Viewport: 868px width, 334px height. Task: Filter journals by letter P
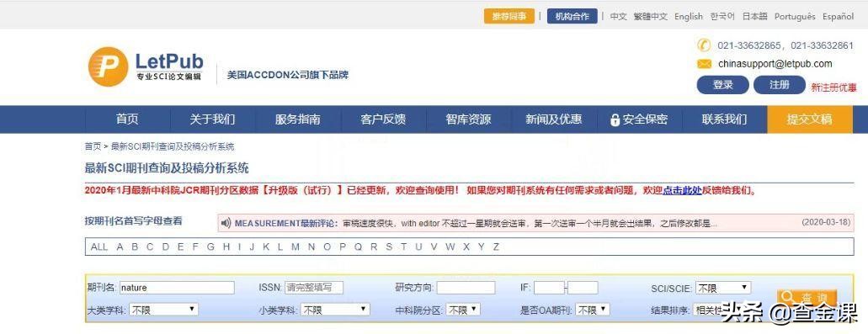coord(342,247)
